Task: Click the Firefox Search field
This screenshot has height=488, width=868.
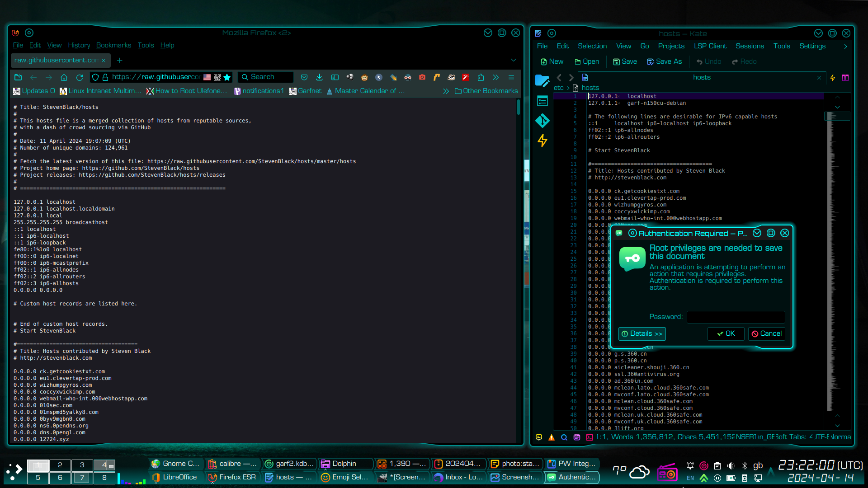Action: (266, 77)
